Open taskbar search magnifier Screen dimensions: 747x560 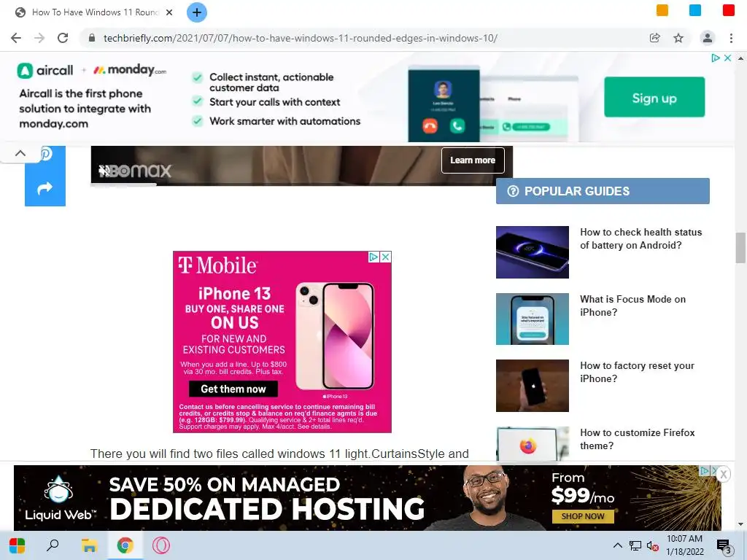53,545
